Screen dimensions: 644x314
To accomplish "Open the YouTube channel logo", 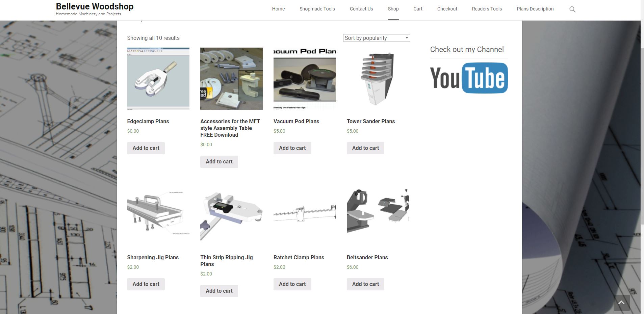I will (x=469, y=78).
